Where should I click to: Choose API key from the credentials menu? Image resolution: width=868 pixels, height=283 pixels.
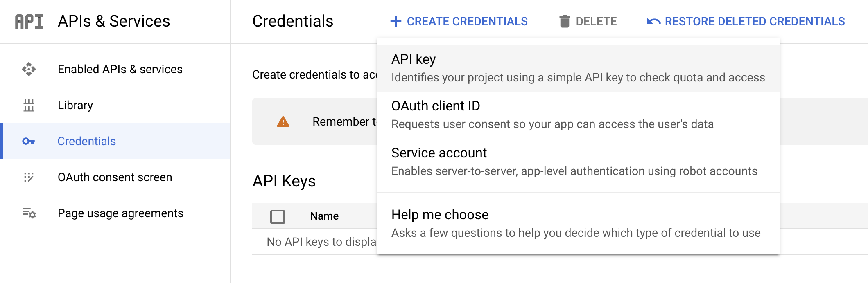pyautogui.click(x=578, y=68)
